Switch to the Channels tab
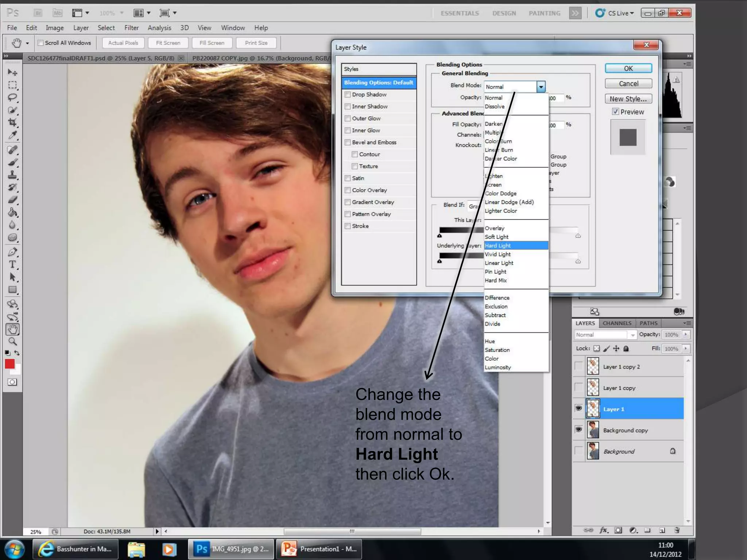Screen dimensions: 747x560 617,323
